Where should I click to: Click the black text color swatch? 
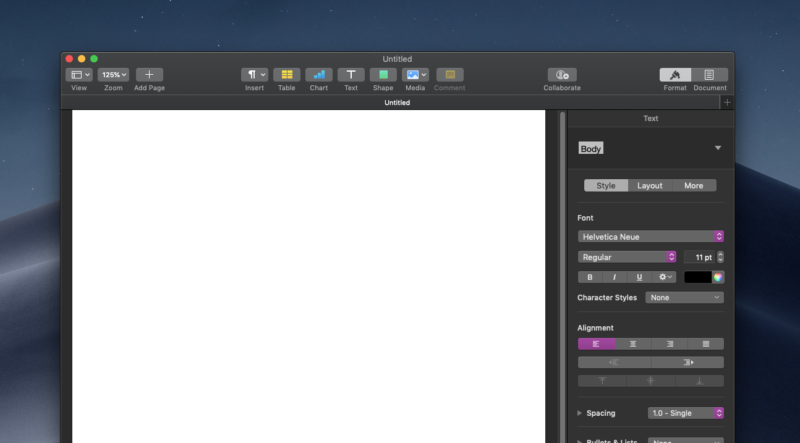(697, 277)
